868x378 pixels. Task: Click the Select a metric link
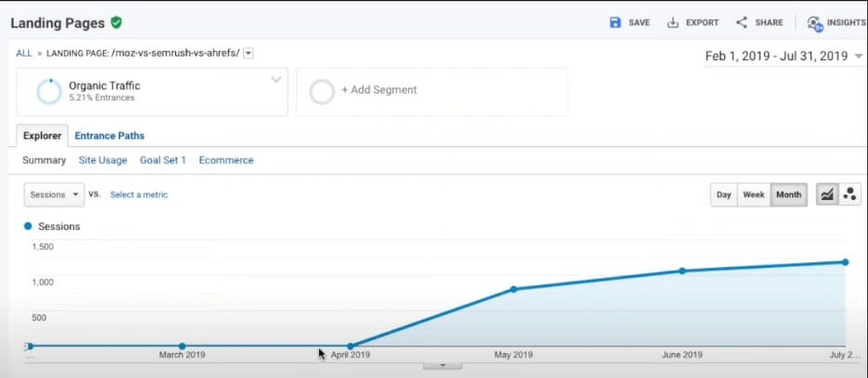139,195
